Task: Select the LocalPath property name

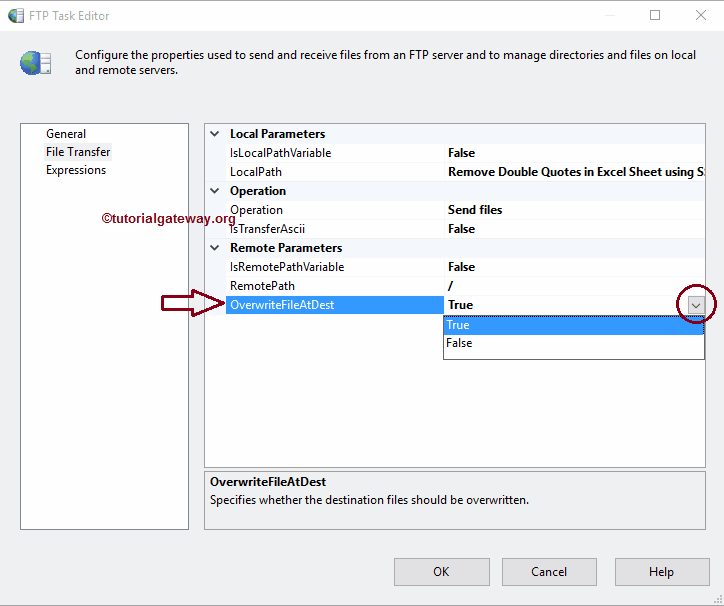Action: tap(256, 172)
